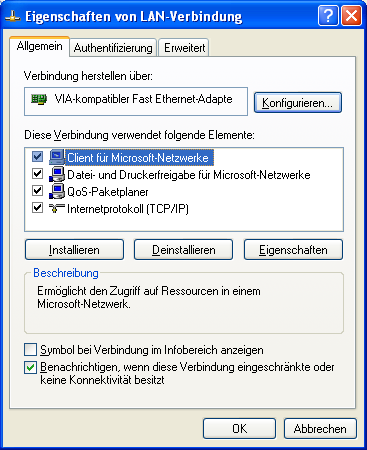Click the Deinstallieren button

click(x=183, y=250)
